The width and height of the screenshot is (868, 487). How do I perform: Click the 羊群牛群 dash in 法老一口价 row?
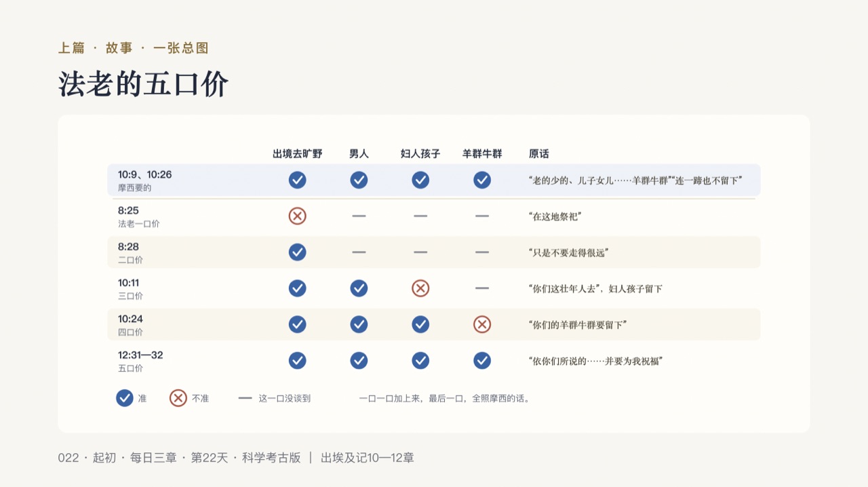(x=482, y=216)
